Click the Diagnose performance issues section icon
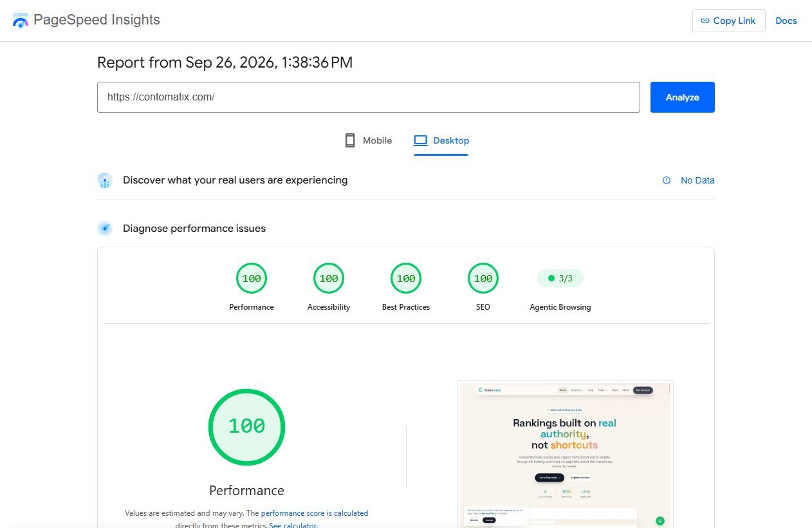 pos(105,229)
